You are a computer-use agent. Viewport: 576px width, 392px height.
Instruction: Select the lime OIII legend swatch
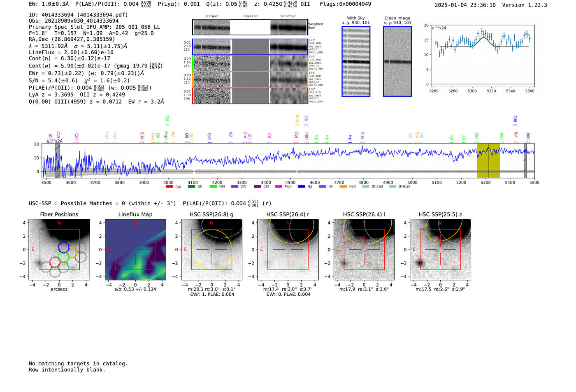point(213,187)
